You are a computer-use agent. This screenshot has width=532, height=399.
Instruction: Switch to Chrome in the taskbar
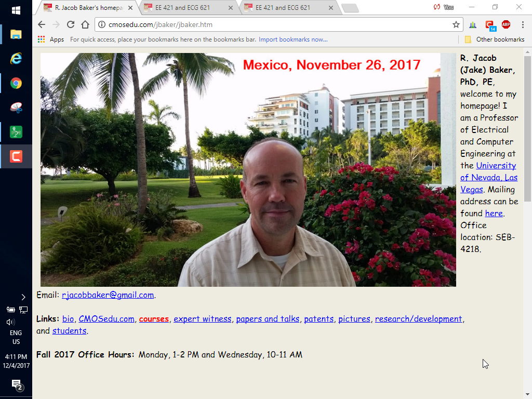pos(16,83)
